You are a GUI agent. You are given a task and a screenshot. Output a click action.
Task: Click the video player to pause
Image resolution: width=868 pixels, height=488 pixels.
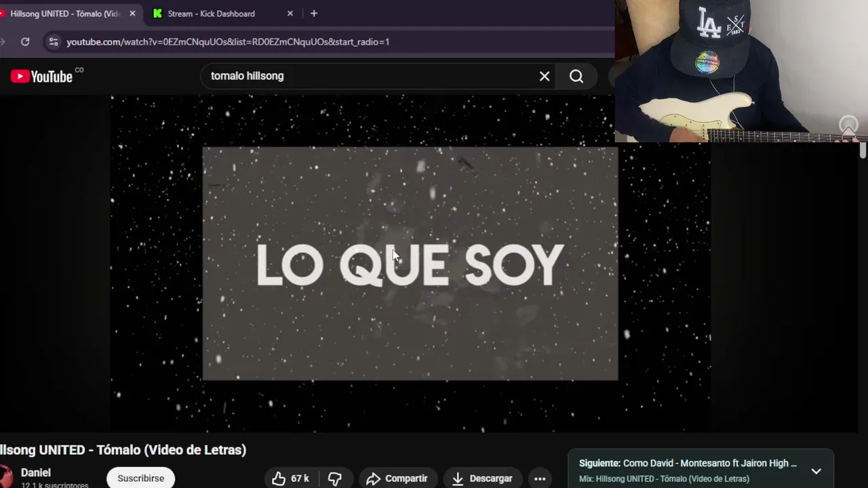click(410, 263)
